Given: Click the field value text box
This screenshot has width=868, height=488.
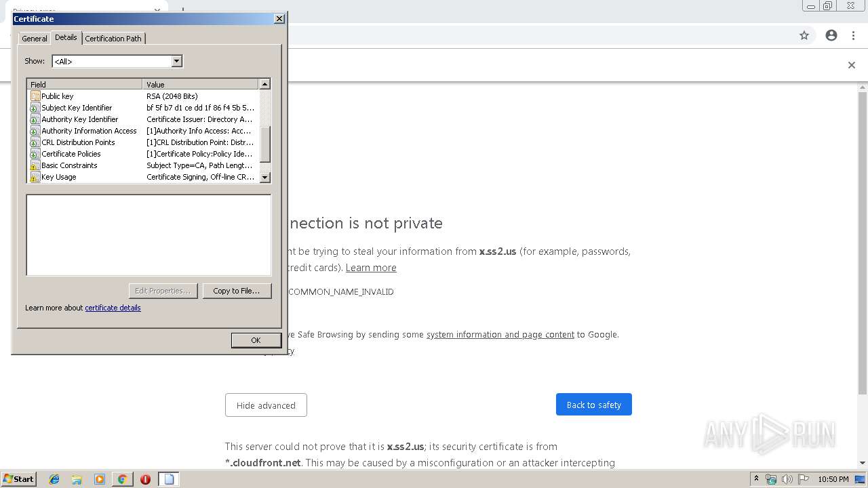Looking at the screenshot, I should tap(149, 235).
